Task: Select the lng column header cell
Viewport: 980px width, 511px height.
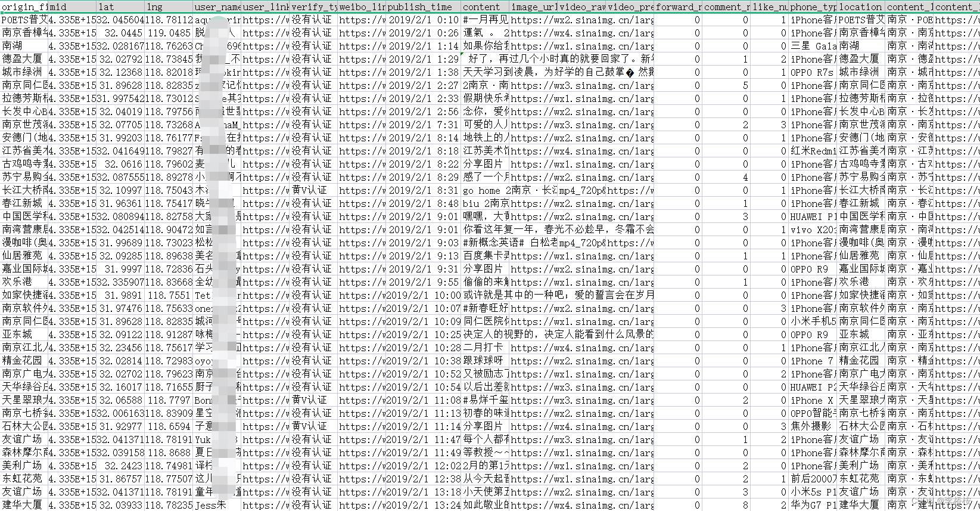Action: pyautogui.click(x=169, y=7)
